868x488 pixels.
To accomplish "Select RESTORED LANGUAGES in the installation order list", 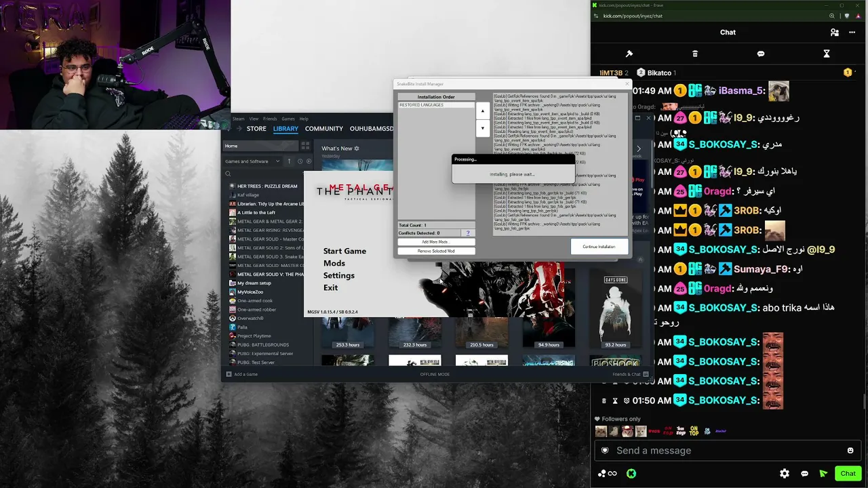I will pyautogui.click(x=437, y=105).
